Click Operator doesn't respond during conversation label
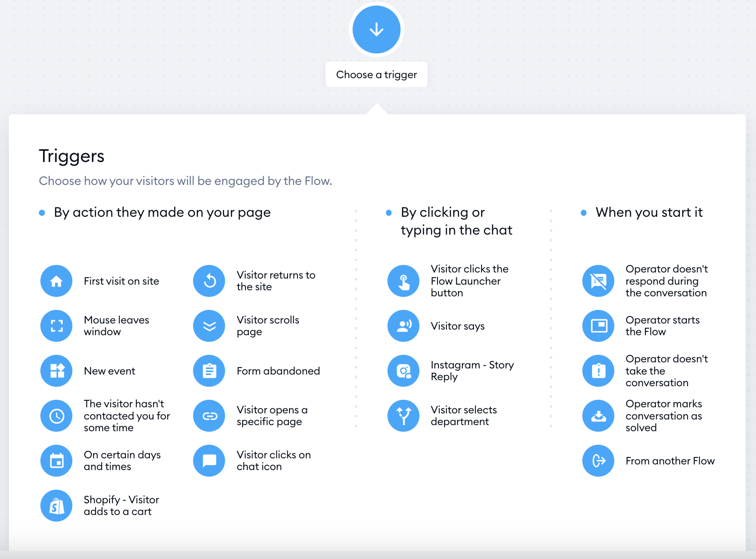Viewport: 756px width, 559px height. coord(667,281)
